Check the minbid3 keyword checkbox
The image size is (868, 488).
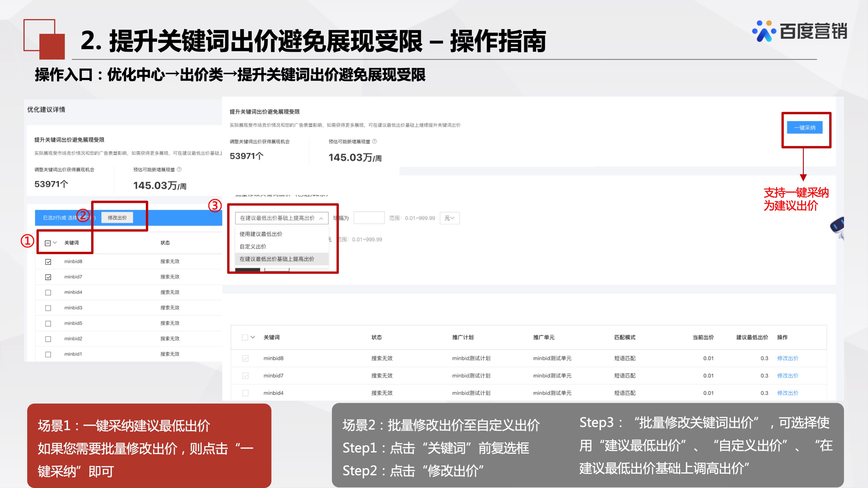coord(48,307)
